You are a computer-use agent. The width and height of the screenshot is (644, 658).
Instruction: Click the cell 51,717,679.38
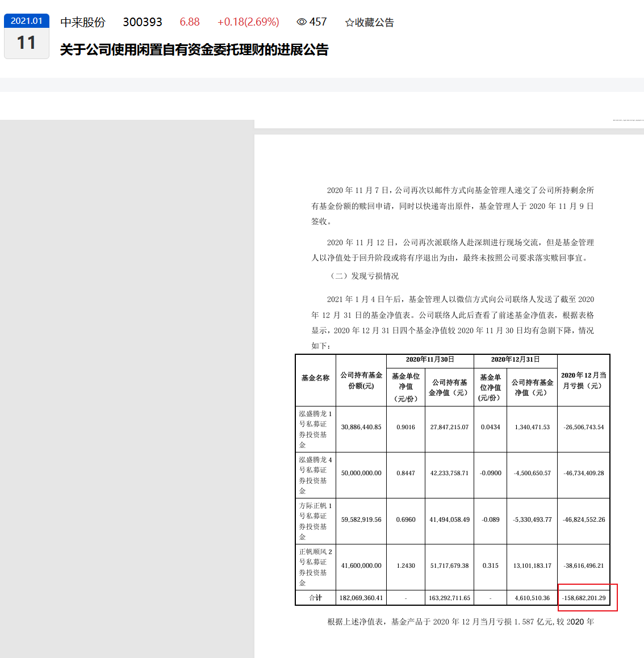(449, 565)
